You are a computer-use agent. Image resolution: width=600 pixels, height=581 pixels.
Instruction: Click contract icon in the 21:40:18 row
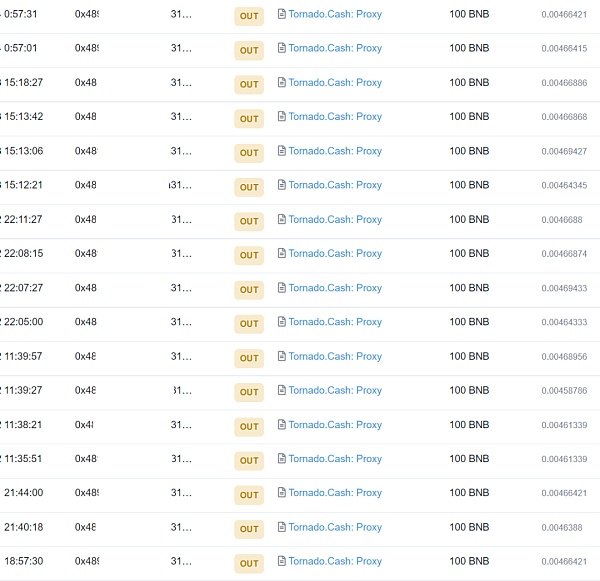281,527
